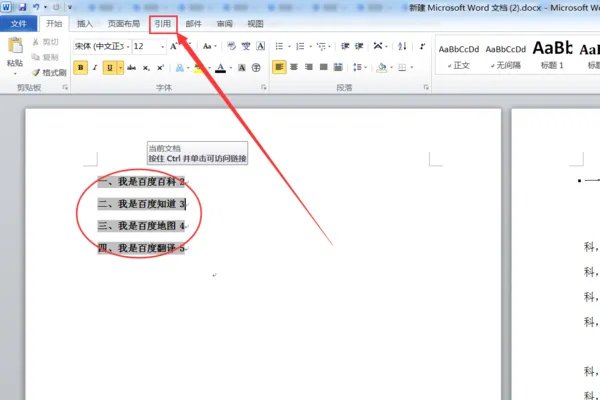Open the Customize Quick Access Toolbar arrow

tap(70, 7)
